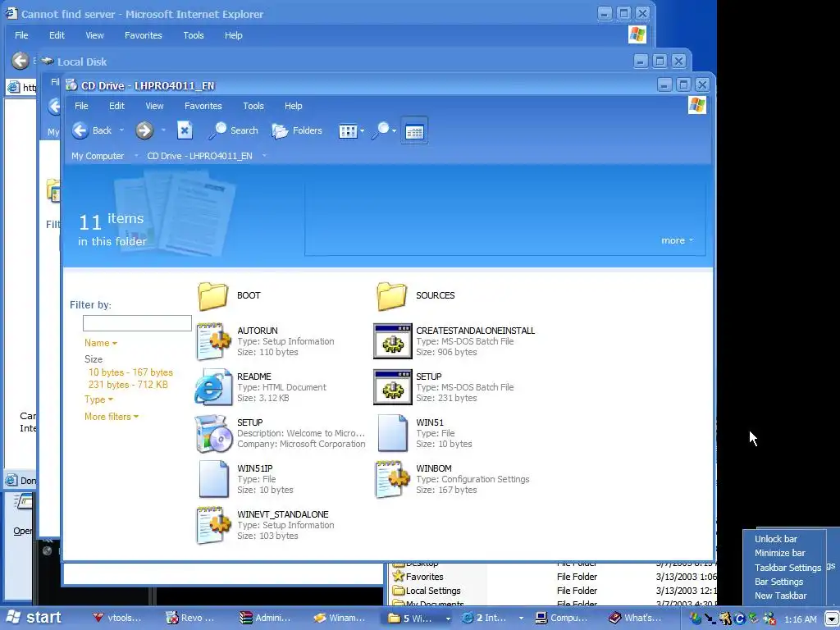Select the WINEVT_STANDALONE file icon
The width and height of the screenshot is (840, 630).
pyautogui.click(x=213, y=525)
